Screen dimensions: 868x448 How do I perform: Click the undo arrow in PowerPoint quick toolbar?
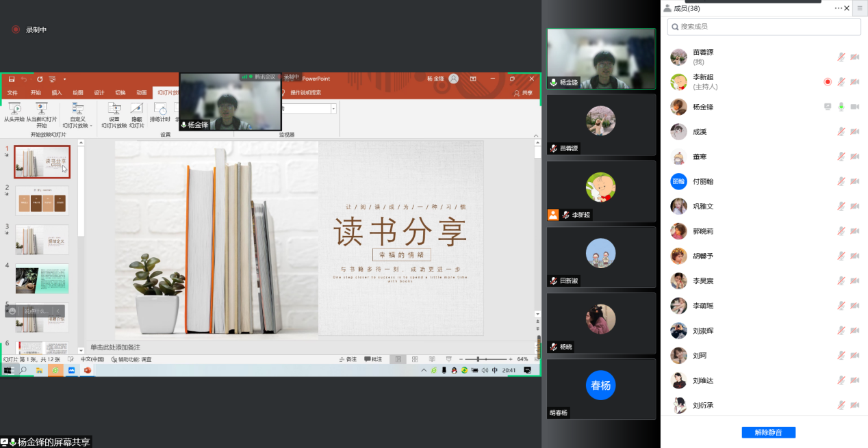click(25, 79)
